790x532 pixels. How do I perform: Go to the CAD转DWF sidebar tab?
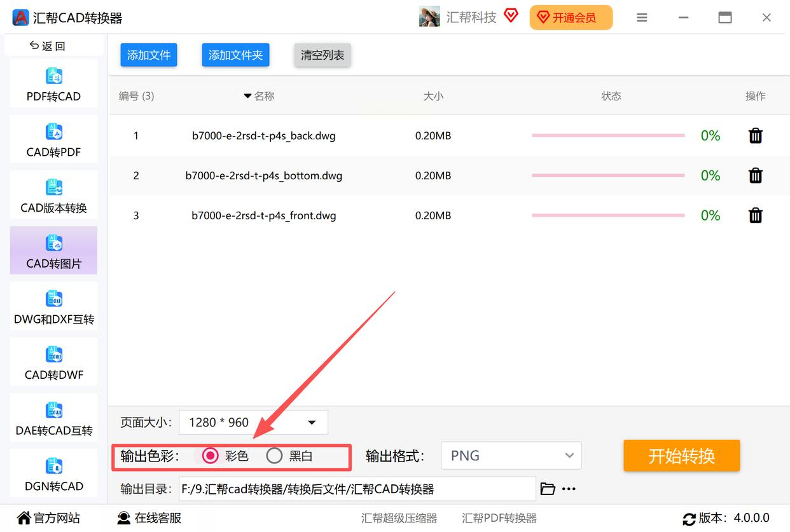click(53, 362)
